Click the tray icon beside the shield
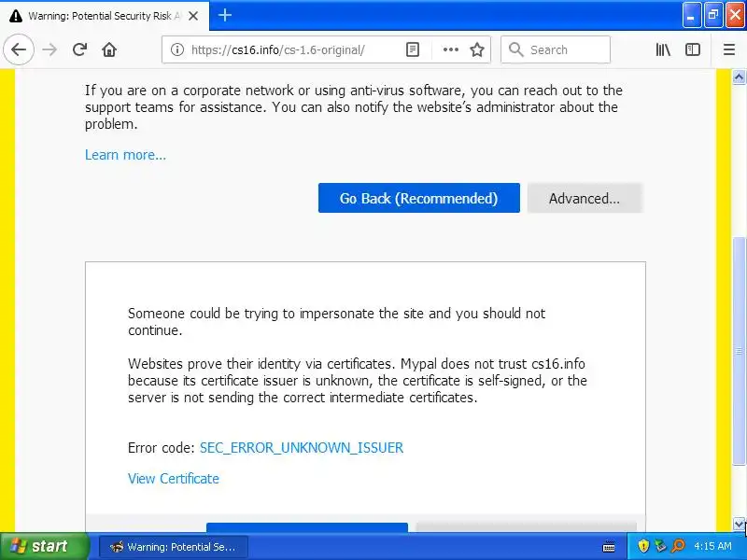The width and height of the screenshot is (747, 560). (660, 546)
